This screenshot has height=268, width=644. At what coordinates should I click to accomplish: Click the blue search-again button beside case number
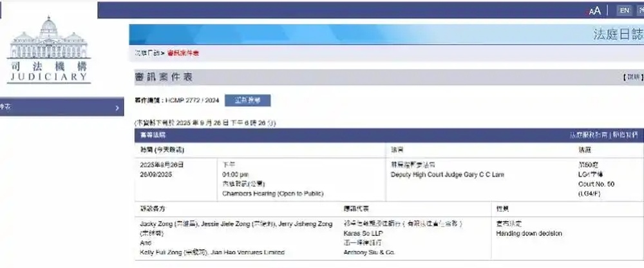248,100
